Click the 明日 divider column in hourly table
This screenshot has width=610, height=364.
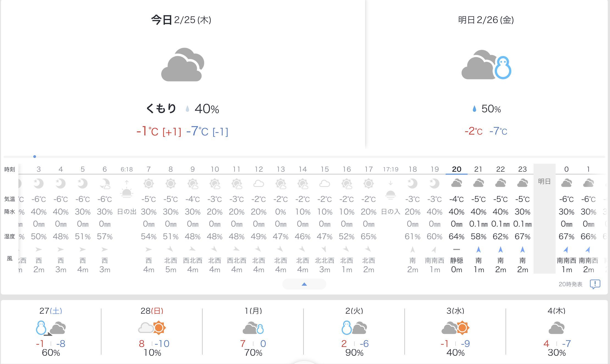pos(544,219)
